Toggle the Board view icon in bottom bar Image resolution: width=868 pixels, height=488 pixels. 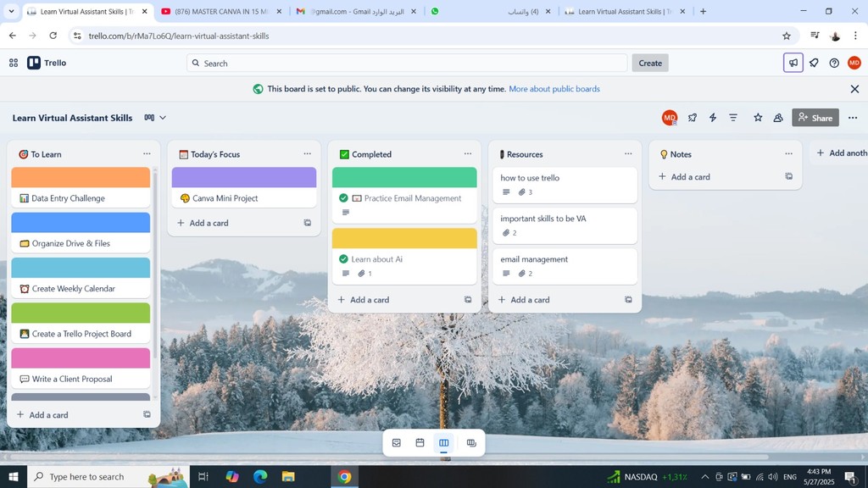click(444, 442)
